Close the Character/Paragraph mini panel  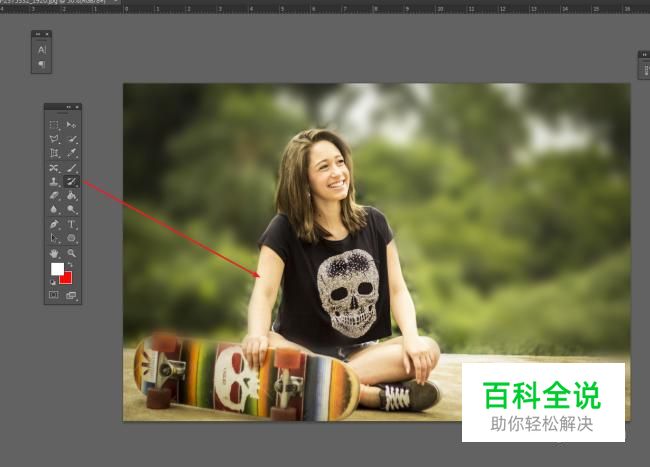(47, 34)
